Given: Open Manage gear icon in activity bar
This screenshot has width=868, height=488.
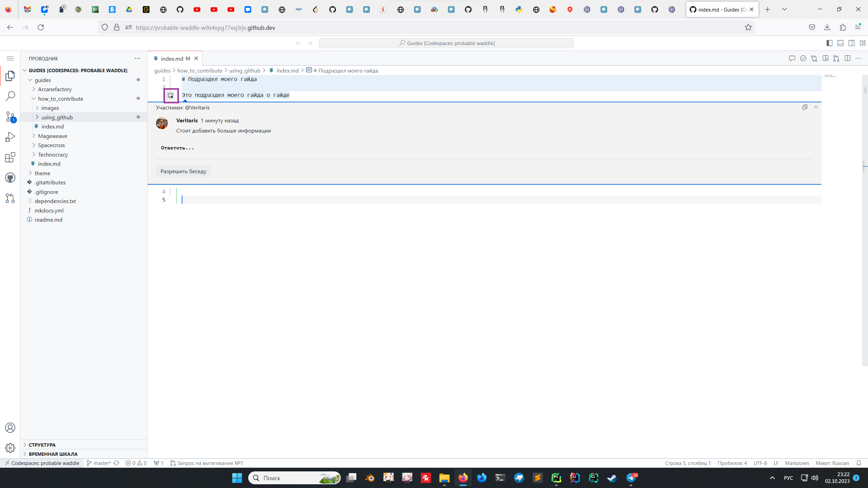Looking at the screenshot, I should point(10,448).
